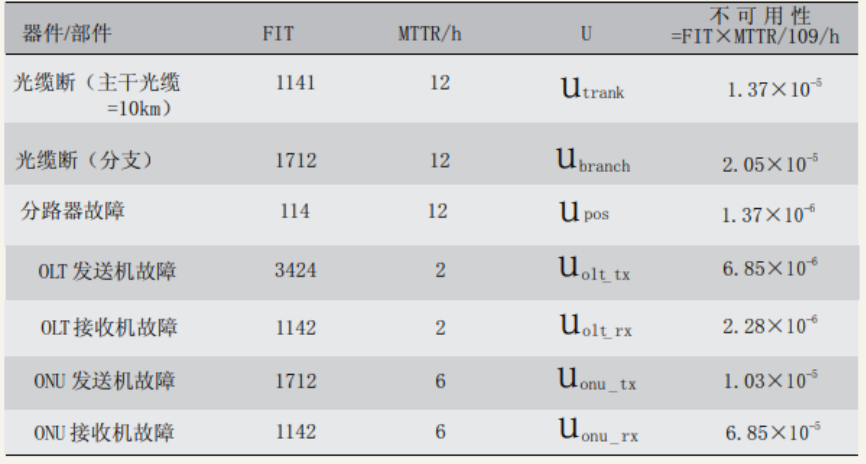Select the FIT column header
This screenshot has width=866, height=464.
click(x=278, y=34)
